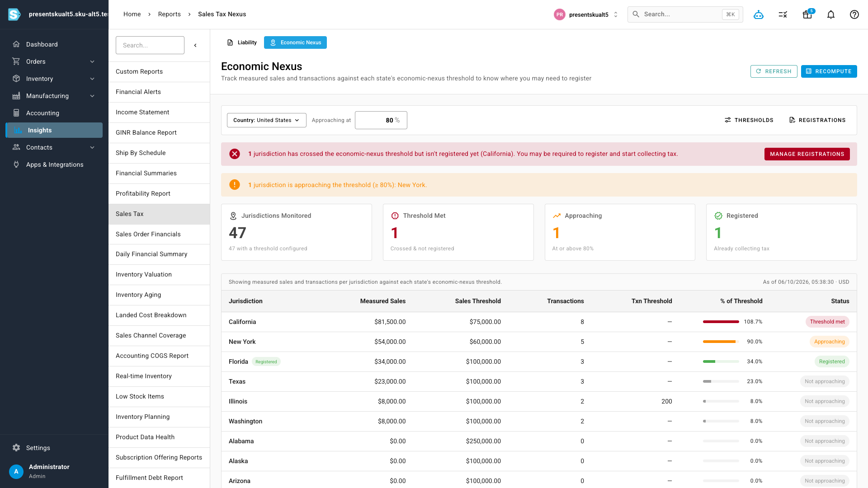868x488 pixels.
Task: Click Illinois Txn Threshold value 200
Action: click(x=666, y=401)
